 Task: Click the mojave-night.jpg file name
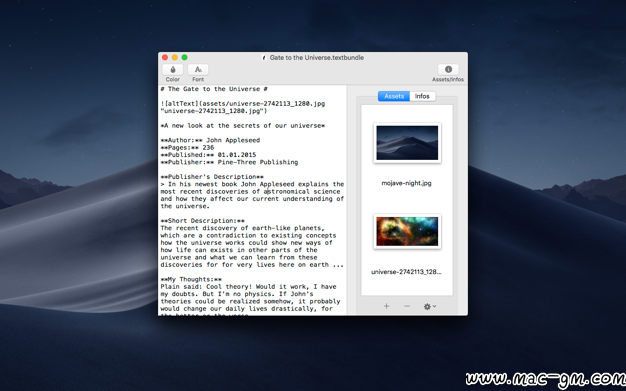[x=406, y=183]
